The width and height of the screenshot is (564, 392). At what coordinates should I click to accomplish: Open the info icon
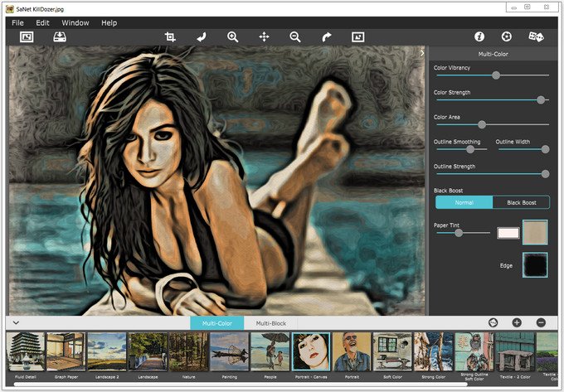click(x=479, y=36)
